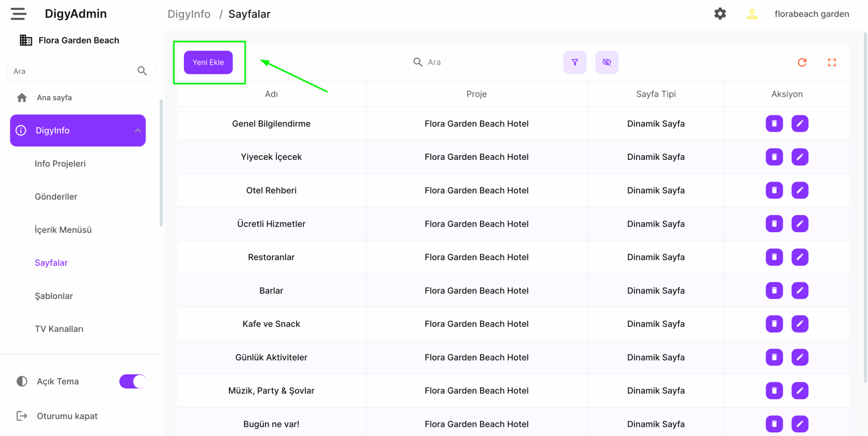This screenshot has width=868, height=436.
Task: Click the page vertical scrollbar
Action: click(865, 207)
